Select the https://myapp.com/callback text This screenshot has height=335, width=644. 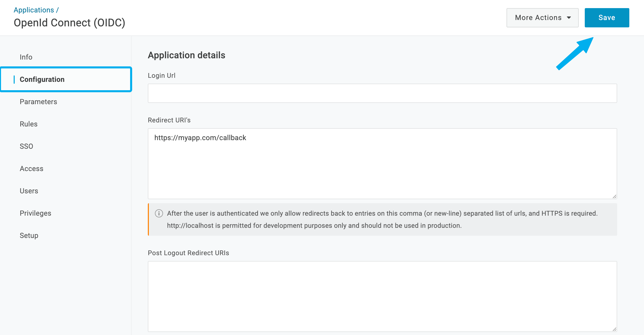coord(200,138)
